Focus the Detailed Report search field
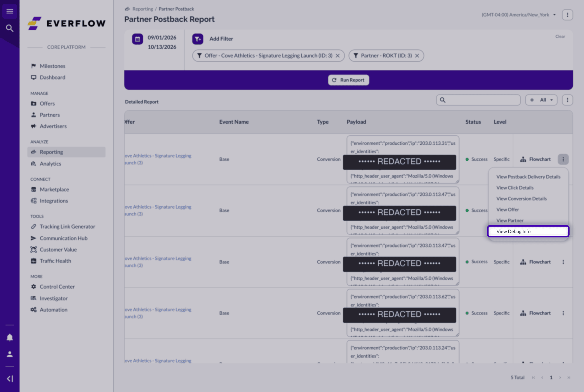The image size is (584, 392). [478, 100]
